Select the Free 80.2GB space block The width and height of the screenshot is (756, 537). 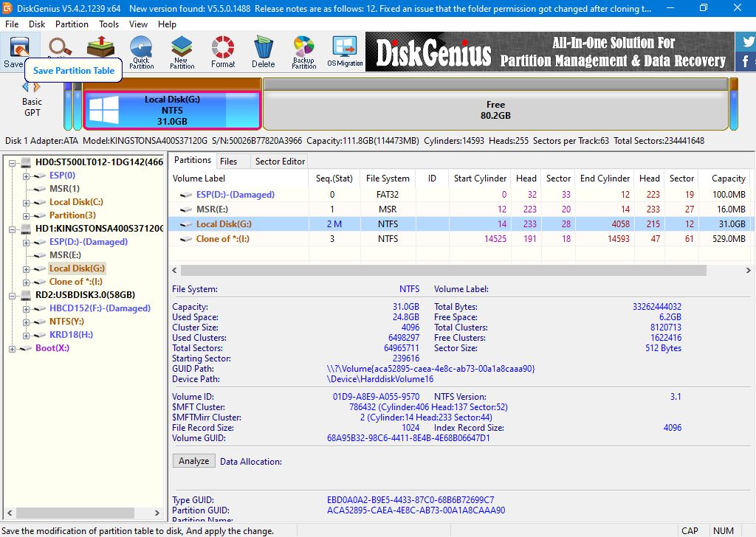coord(495,110)
